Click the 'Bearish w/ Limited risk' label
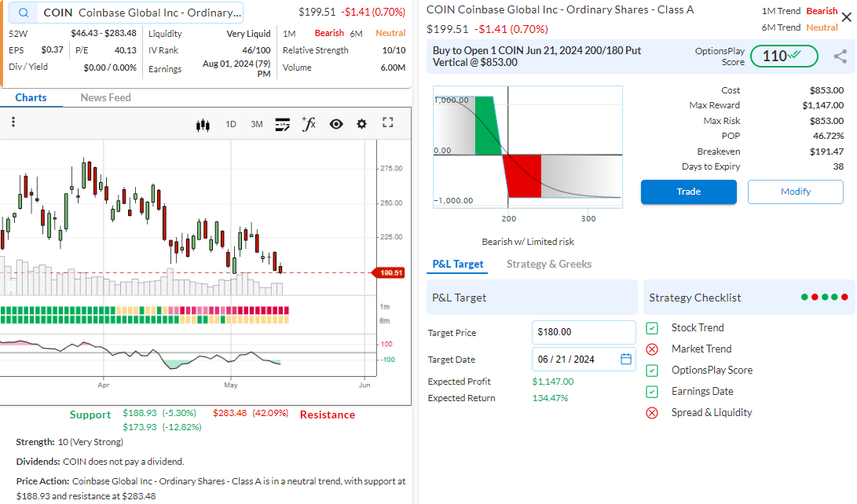Screen dimensions: 857x504 click(527, 241)
